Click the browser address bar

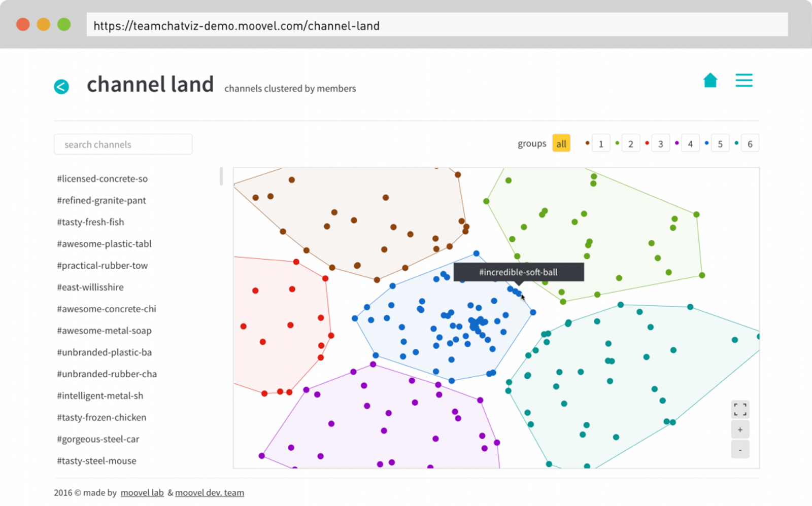coord(436,25)
